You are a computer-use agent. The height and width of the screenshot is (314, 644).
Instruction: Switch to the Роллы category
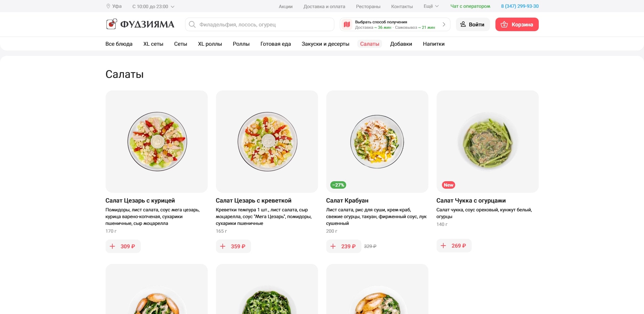(x=241, y=44)
